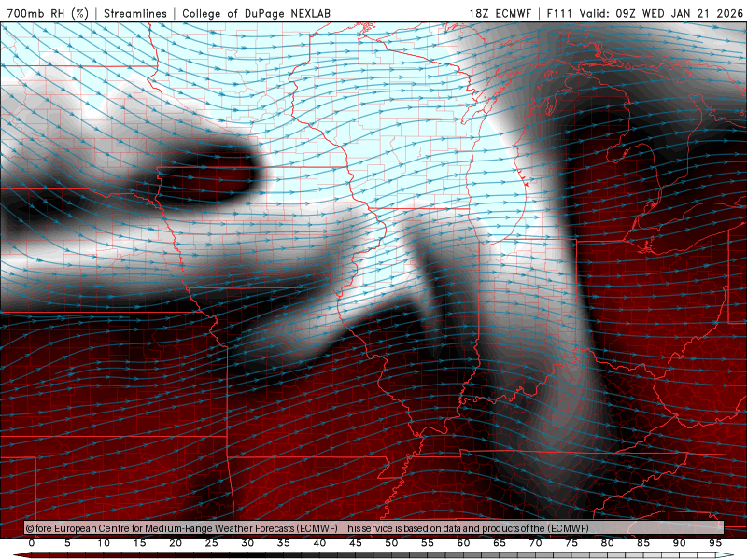Select the '95' label on the RH legend
This screenshot has width=747, height=560.
[x=715, y=543]
